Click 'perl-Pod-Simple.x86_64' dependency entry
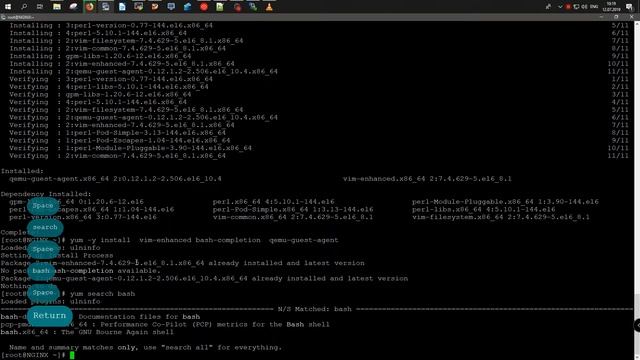 point(293,209)
